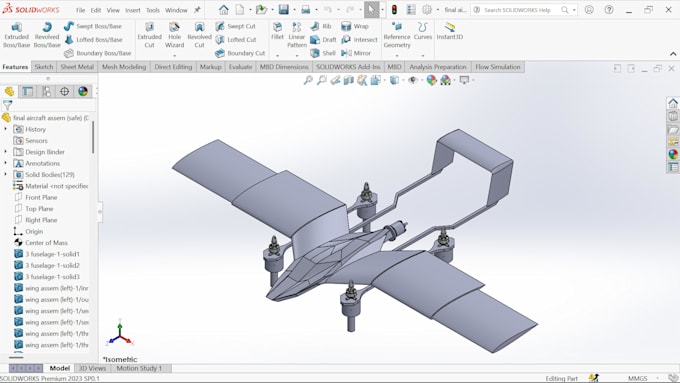Select the Rib tool
The width and height of the screenshot is (680, 383).
point(321,26)
